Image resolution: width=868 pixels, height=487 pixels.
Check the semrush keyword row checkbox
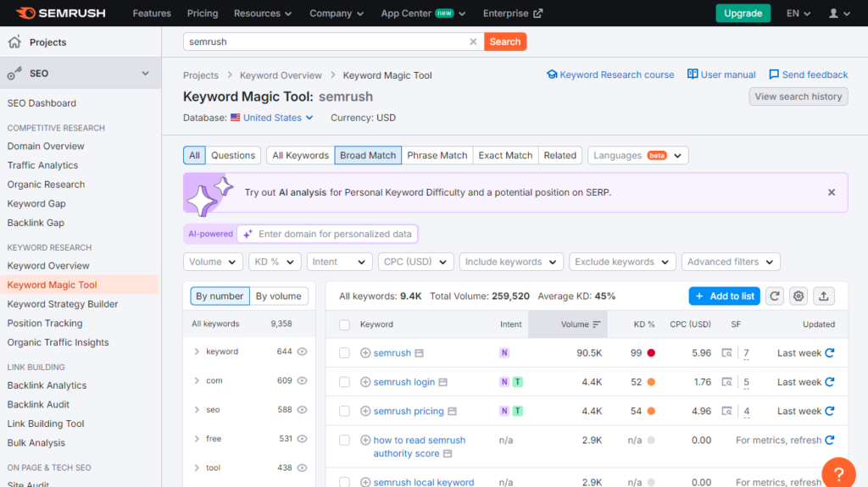point(344,353)
